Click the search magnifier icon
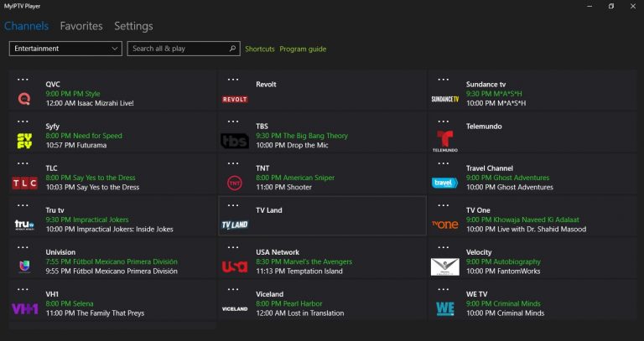This screenshot has height=341, width=644. tap(232, 49)
